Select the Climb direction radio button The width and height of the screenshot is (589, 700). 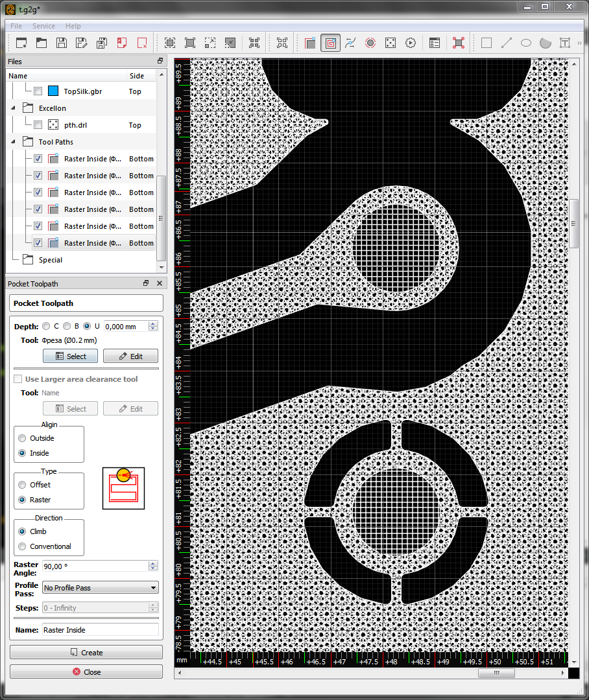[x=22, y=531]
